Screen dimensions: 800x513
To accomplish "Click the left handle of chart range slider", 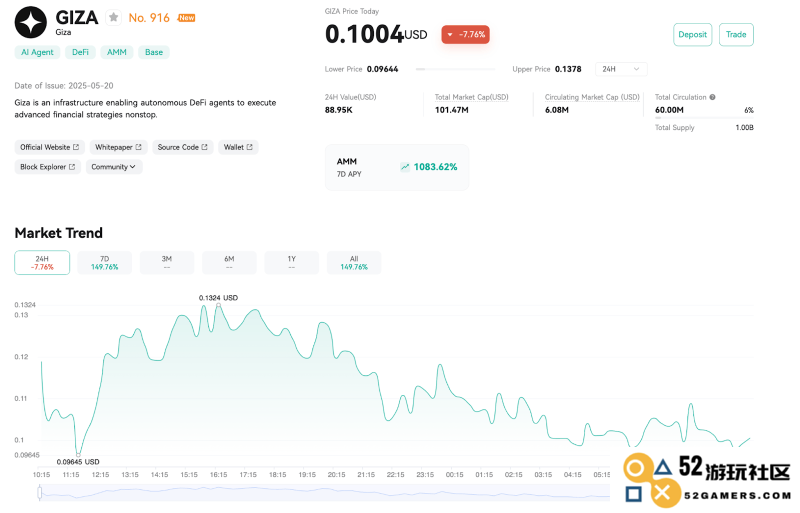I will coord(40,493).
